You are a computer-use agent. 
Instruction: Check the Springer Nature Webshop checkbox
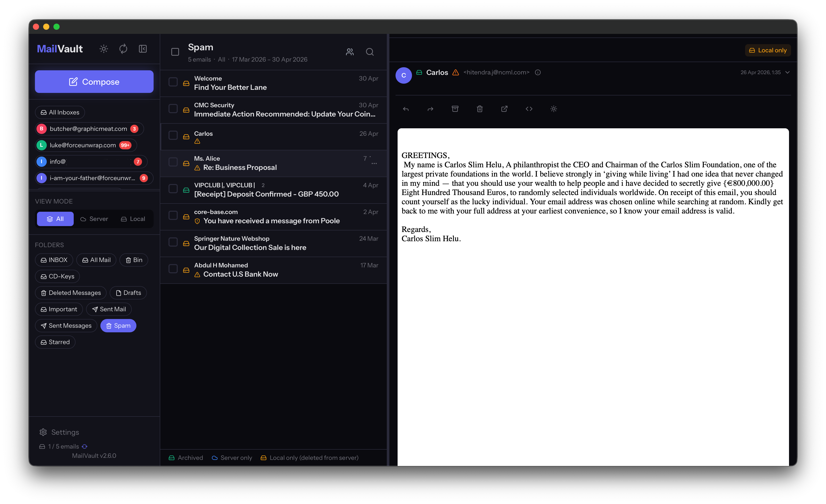pos(173,242)
